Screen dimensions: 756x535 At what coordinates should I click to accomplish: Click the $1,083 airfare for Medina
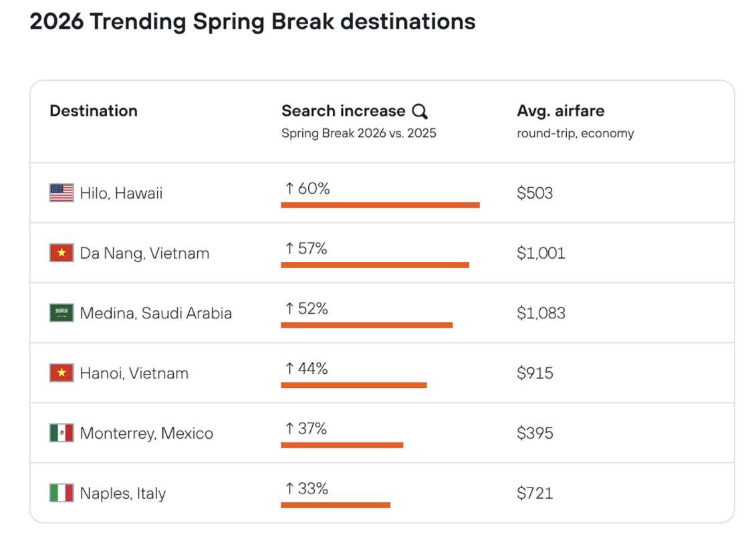(x=541, y=313)
